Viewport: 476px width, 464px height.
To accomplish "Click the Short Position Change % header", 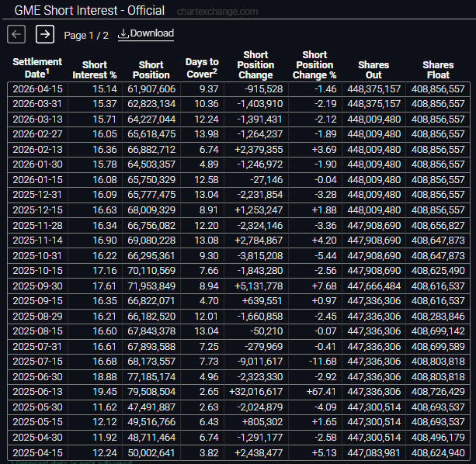I will pos(314,65).
